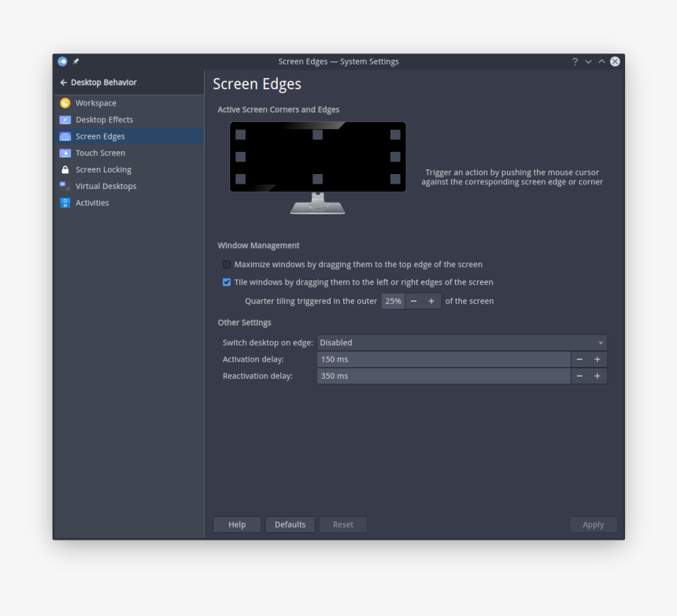The width and height of the screenshot is (677, 616).
Task: Select the Workspace sidebar icon
Action: (64, 102)
